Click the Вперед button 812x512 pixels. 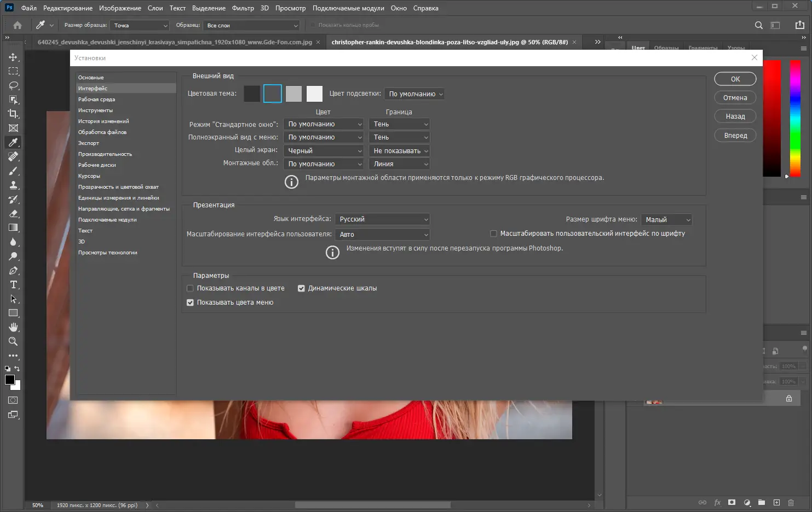[735, 135]
